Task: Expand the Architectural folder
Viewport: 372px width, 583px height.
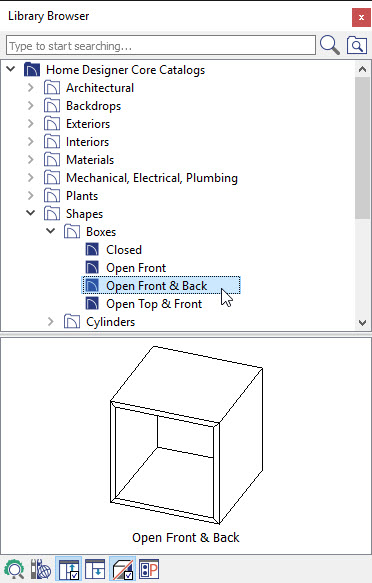Action: [31, 88]
